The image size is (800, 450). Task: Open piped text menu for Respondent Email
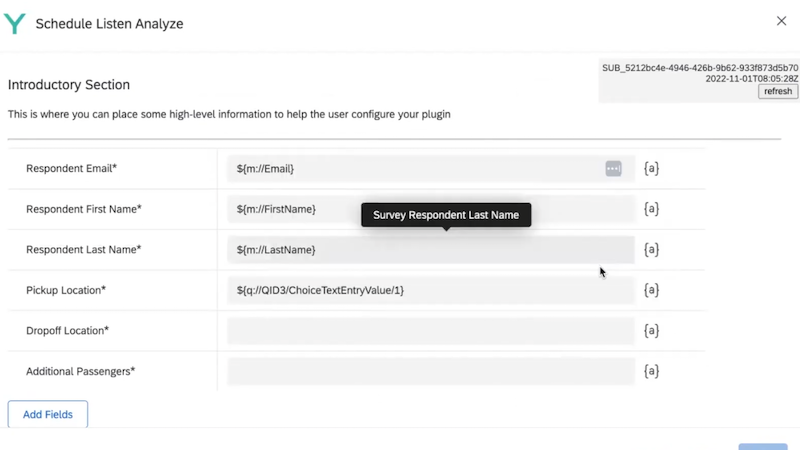coord(652,168)
